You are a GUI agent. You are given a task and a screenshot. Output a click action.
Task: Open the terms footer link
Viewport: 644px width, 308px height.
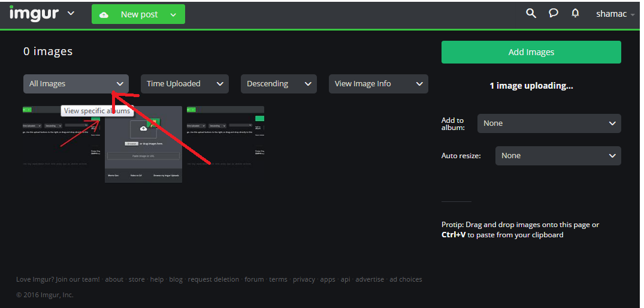(x=279, y=279)
